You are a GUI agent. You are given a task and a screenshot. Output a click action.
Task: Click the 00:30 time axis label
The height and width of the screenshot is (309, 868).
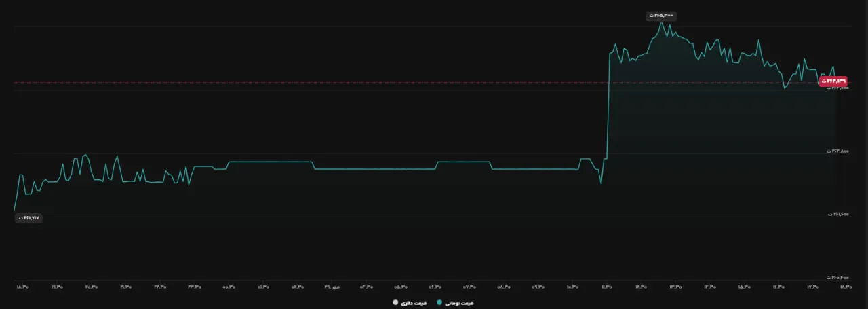[230, 287]
